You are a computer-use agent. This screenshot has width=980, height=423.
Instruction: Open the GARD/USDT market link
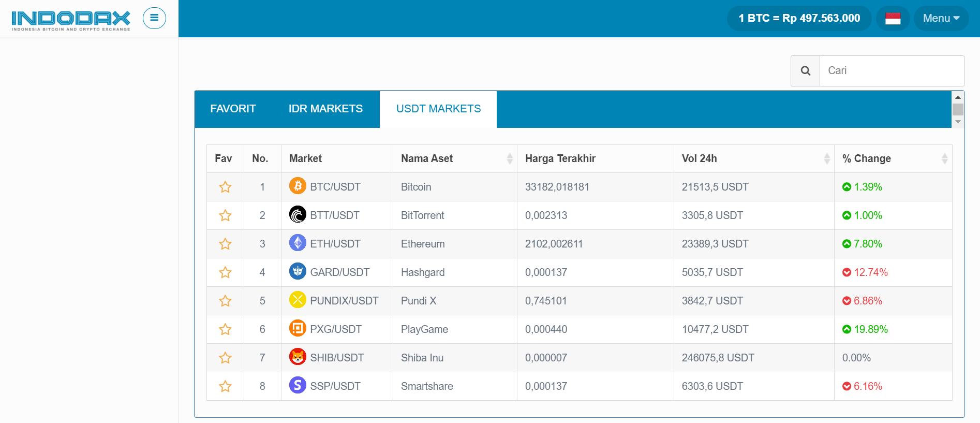click(x=340, y=272)
